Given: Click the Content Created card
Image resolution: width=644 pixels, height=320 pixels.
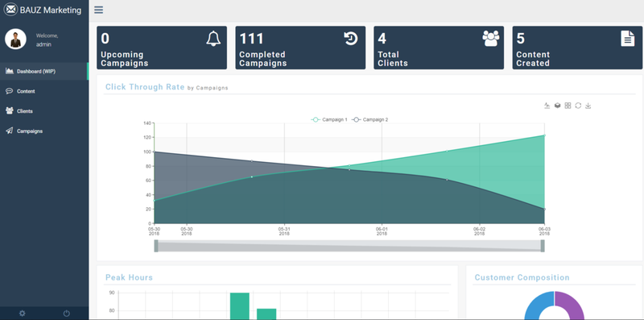Looking at the screenshot, I should (x=577, y=48).
